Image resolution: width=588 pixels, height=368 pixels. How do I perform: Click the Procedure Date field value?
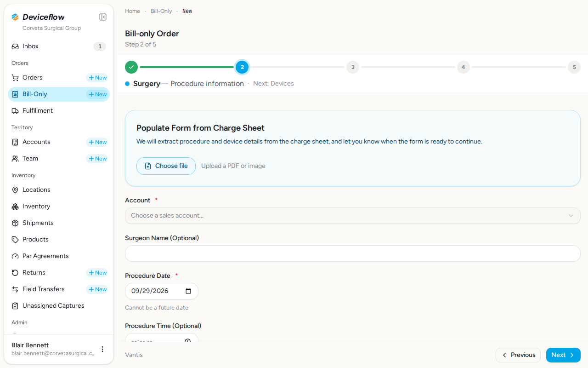[150, 291]
